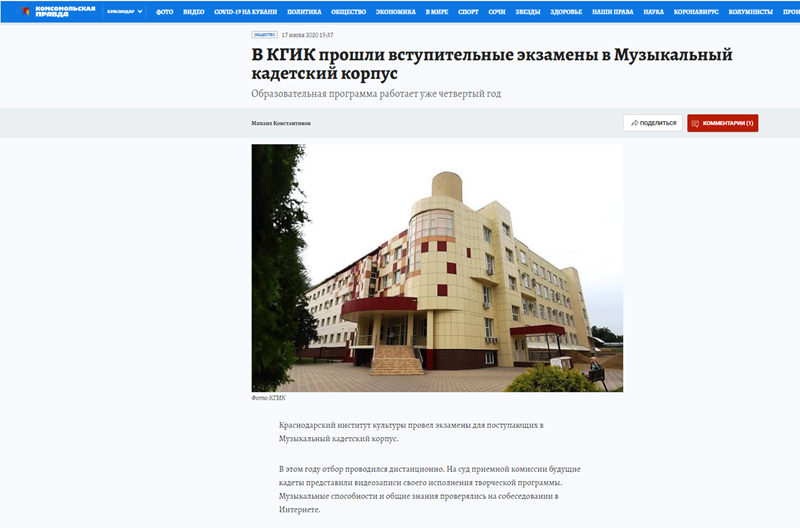This screenshot has width=800, height=528.
Task: Click the Поделиться share button
Action: 653,123
